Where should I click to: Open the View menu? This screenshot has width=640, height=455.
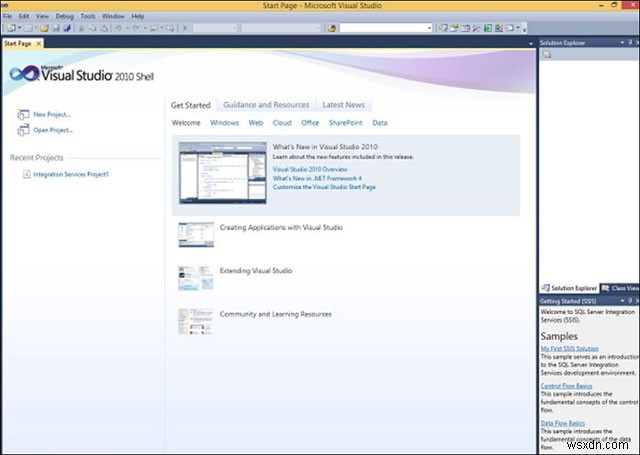coord(42,16)
